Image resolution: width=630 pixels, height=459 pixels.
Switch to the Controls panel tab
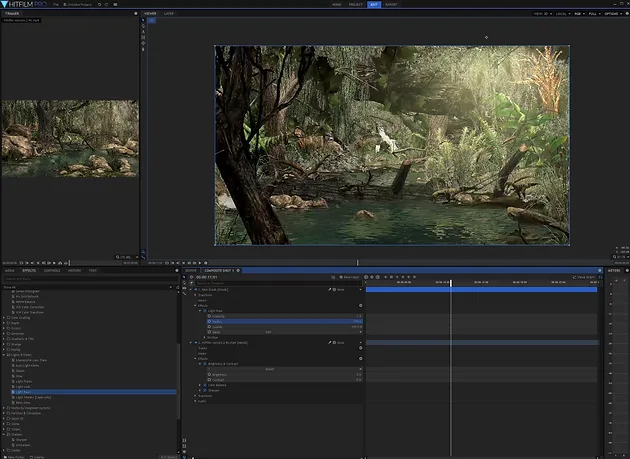52,270
